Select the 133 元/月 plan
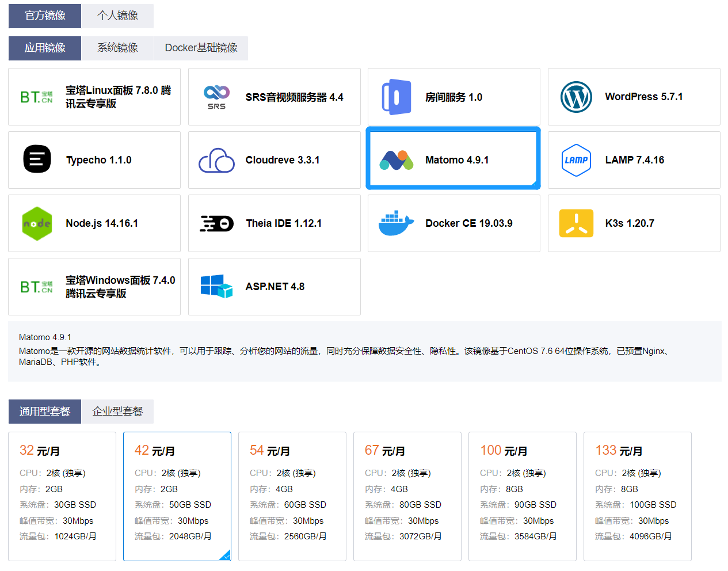Image resolution: width=728 pixels, height=571 pixels. 637,496
